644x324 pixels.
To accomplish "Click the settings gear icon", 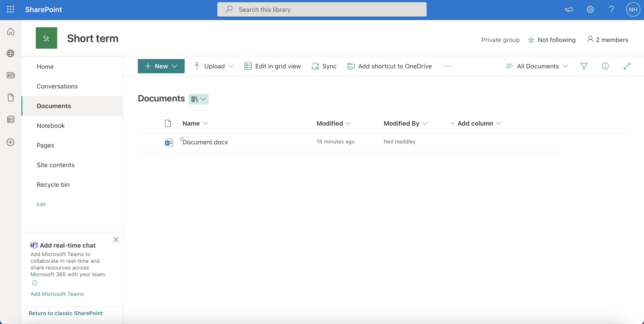I will coord(590,9).
